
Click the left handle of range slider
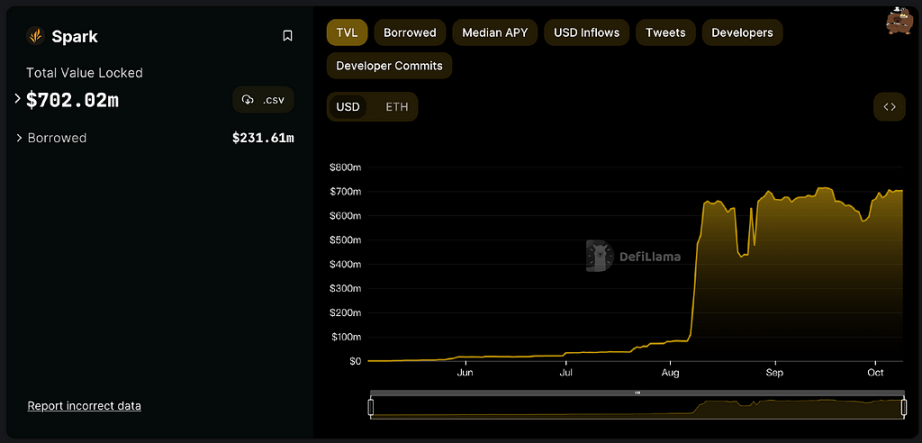coord(371,408)
